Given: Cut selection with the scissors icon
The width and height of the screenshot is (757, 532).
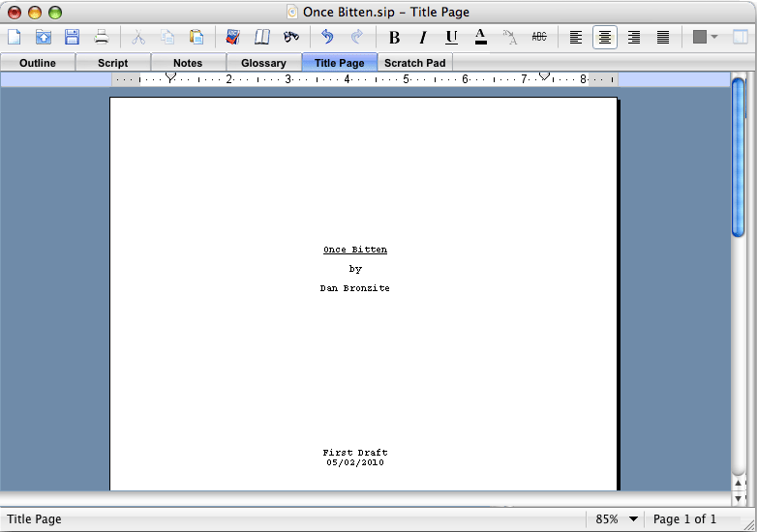Looking at the screenshot, I should click(138, 37).
